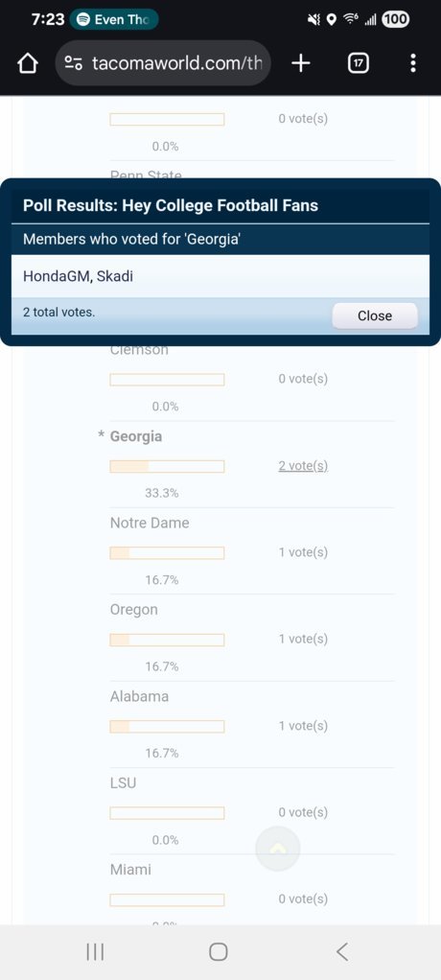Tap the Spotify now-playing pill in status bar

(114, 19)
